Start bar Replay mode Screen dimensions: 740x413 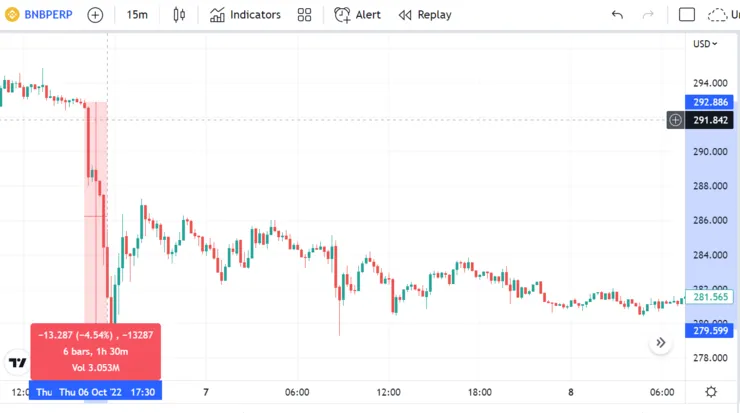(425, 15)
